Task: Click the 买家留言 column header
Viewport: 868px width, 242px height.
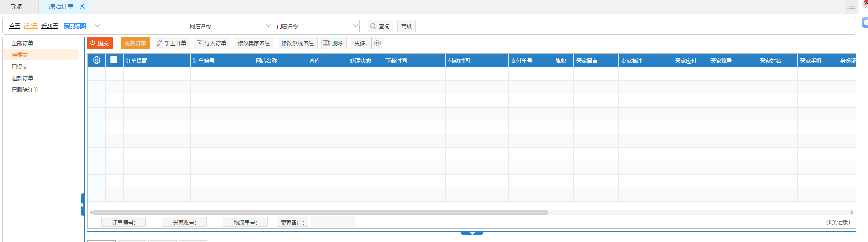Action: pos(596,60)
